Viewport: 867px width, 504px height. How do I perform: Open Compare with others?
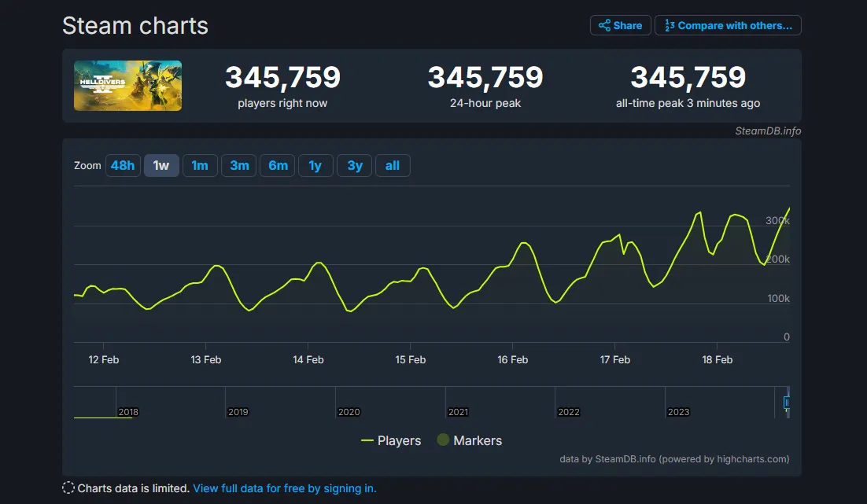[728, 25]
